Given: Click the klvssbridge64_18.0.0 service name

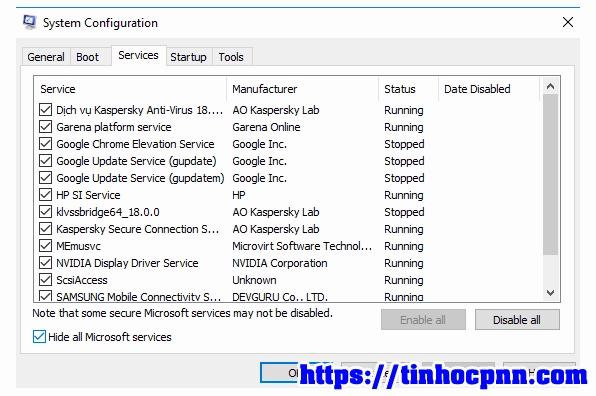Looking at the screenshot, I should coord(108,212).
